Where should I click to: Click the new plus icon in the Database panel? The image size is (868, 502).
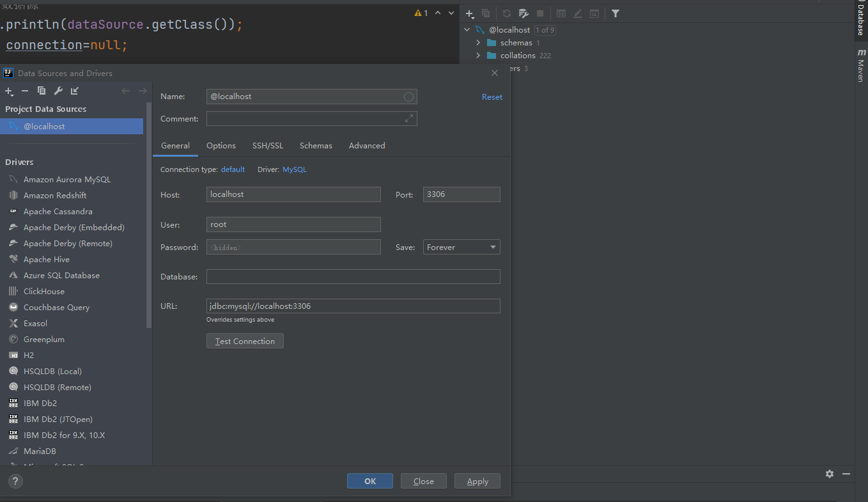point(470,13)
